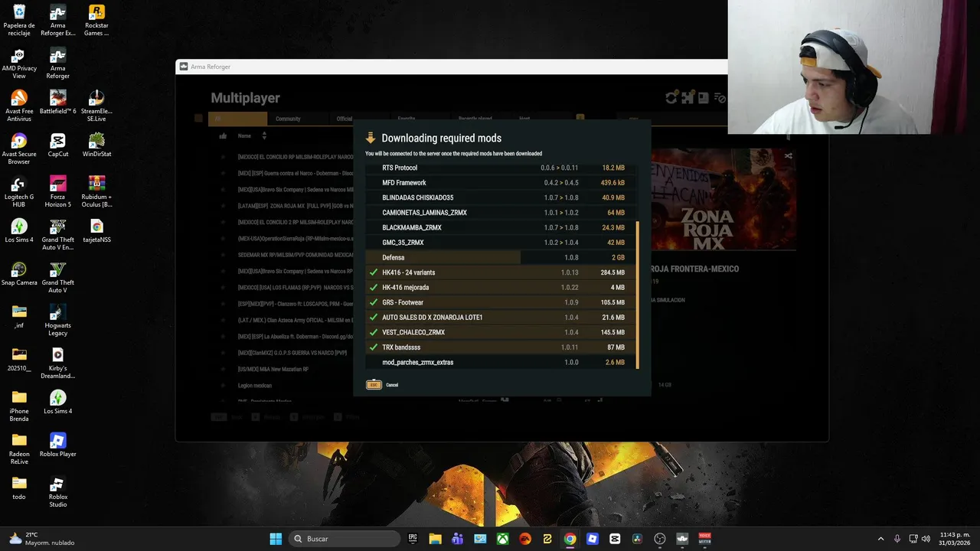
Task: Click the Defensa download progress bar
Action: coord(498,257)
